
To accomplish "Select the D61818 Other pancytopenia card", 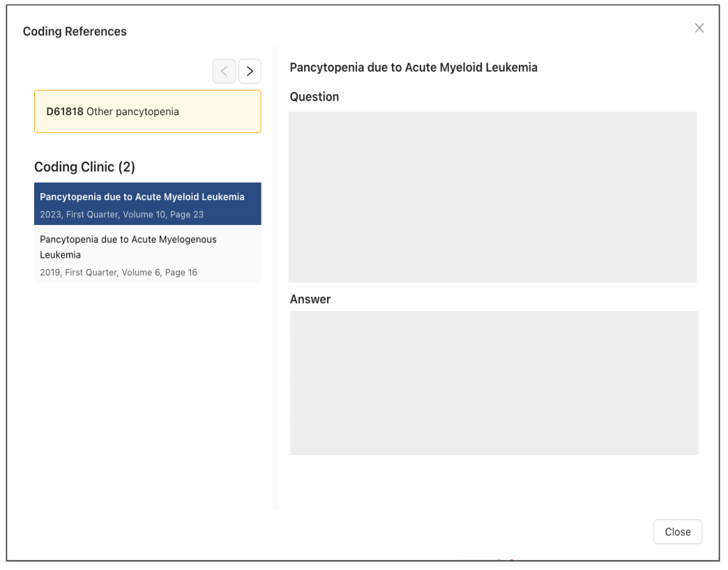I will click(x=148, y=111).
